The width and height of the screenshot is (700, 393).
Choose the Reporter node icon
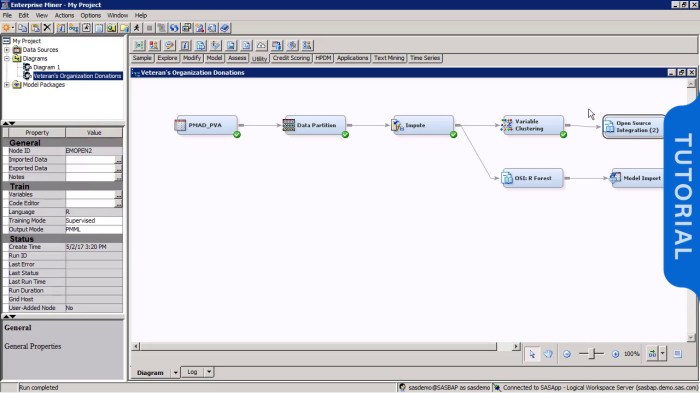coord(231,45)
